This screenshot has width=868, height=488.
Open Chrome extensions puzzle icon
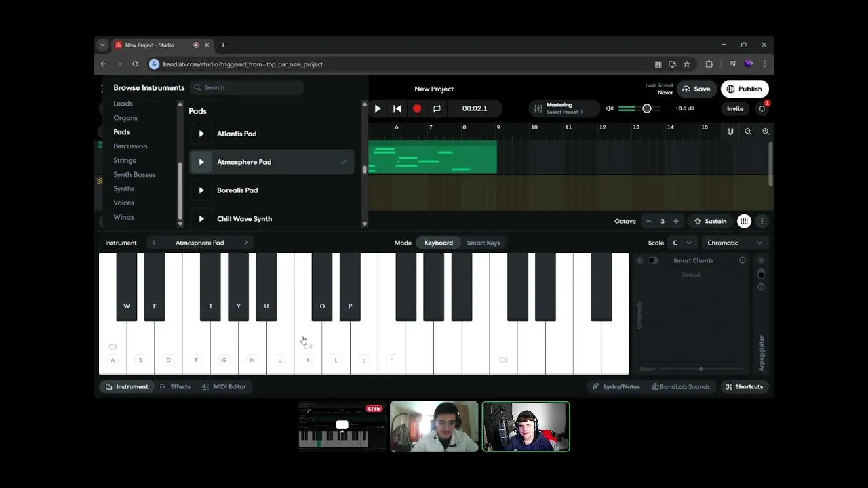click(x=709, y=64)
